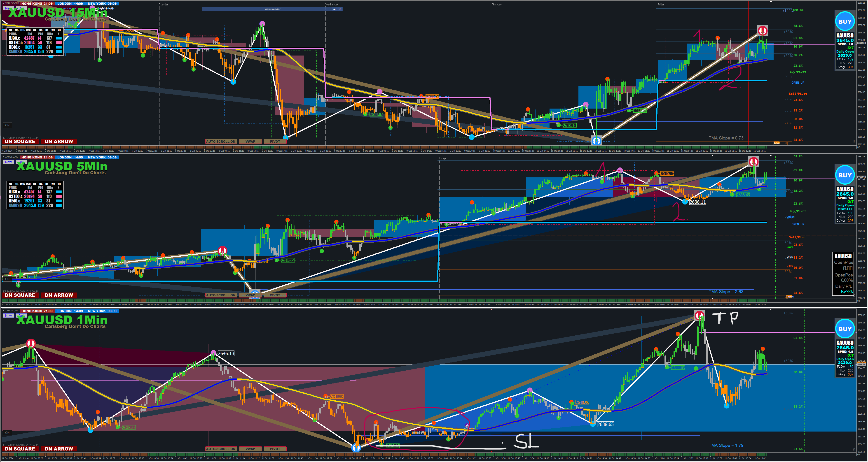Click PIVOT button on 5Min chart
The image size is (868, 462).
[x=275, y=295]
